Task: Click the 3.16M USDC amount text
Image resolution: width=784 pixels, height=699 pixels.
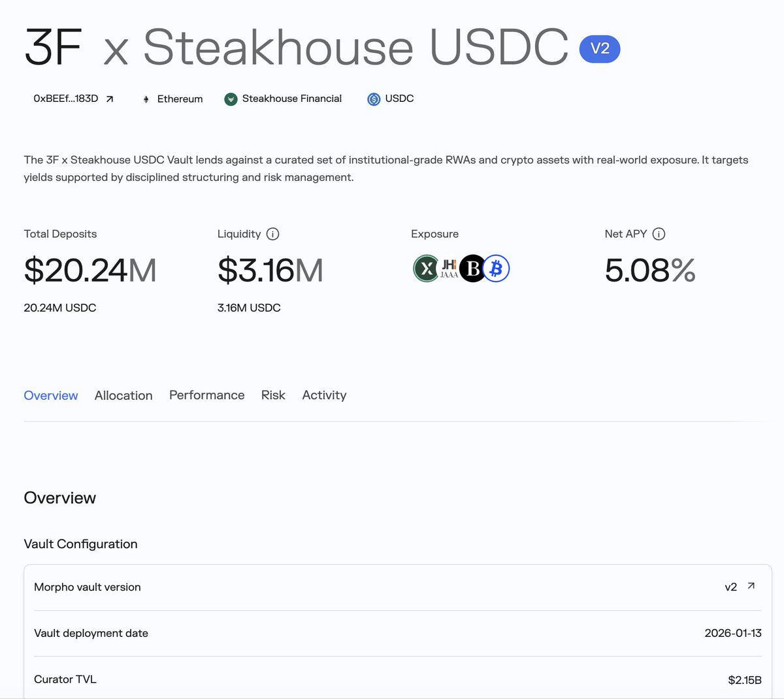Action: click(249, 308)
